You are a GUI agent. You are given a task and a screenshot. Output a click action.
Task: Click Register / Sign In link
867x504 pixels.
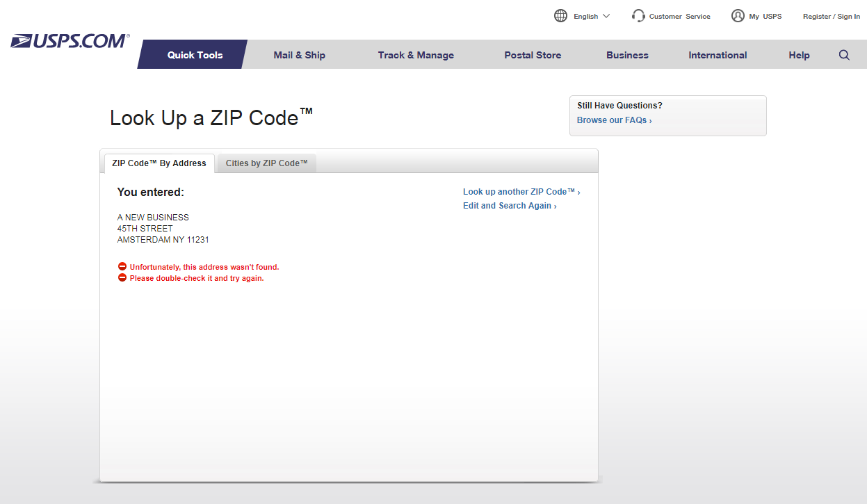[x=832, y=17]
